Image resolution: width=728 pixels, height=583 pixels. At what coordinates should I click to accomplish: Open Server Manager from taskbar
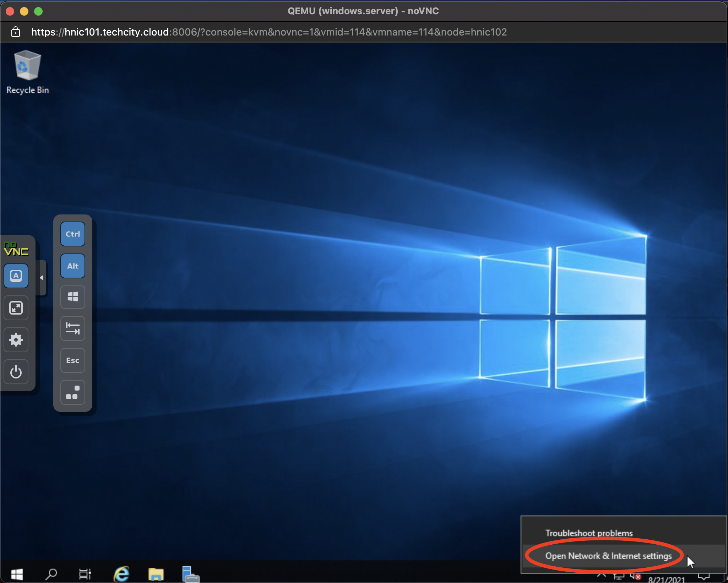[x=190, y=574]
